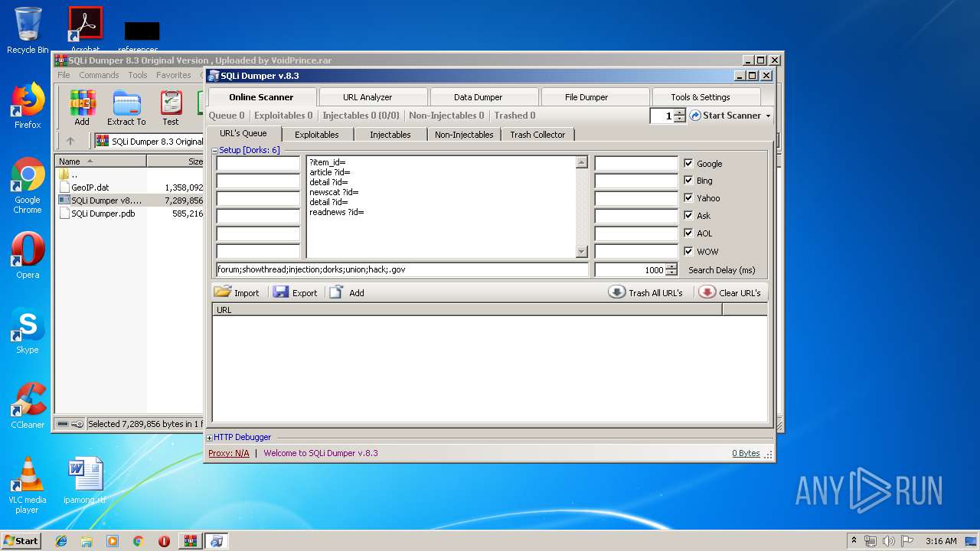Open Opera desktop shortcut

click(28, 256)
